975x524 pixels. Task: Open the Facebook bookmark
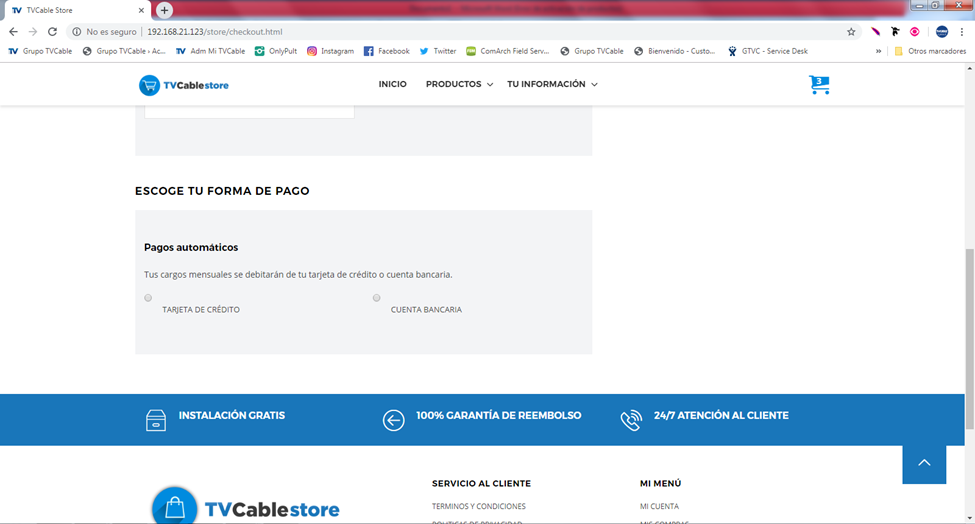coord(387,51)
